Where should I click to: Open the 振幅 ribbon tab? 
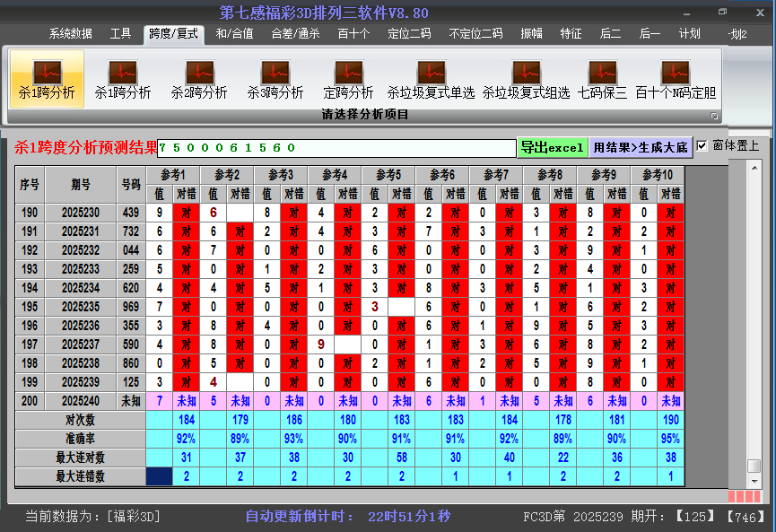[532, 34]
